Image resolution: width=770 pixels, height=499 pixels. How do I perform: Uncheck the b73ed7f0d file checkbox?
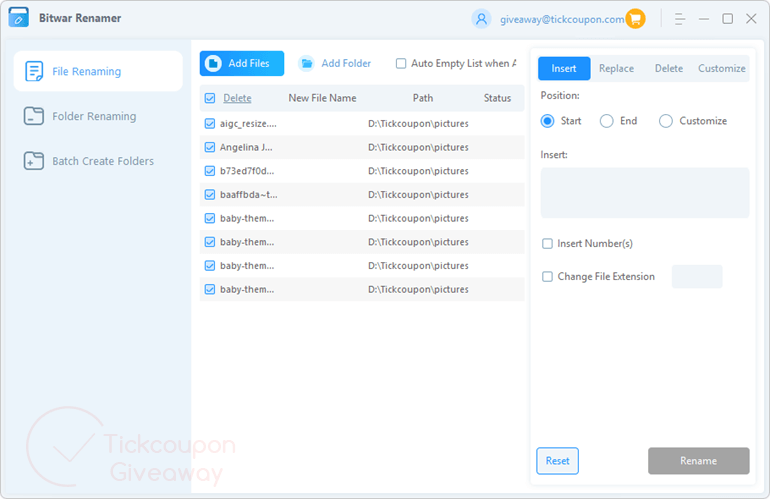[x=210, y=171]
